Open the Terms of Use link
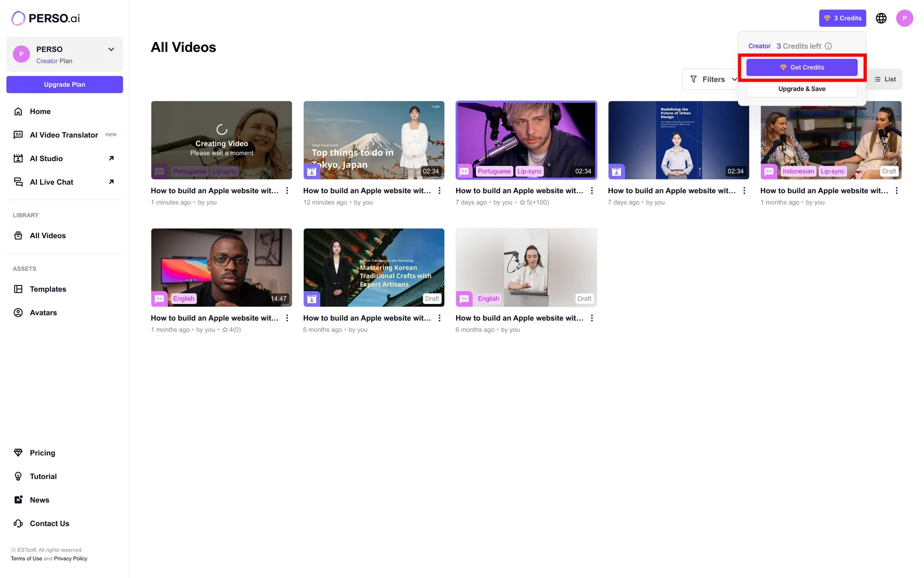924x578 pixels. click(x=26, y=559)
